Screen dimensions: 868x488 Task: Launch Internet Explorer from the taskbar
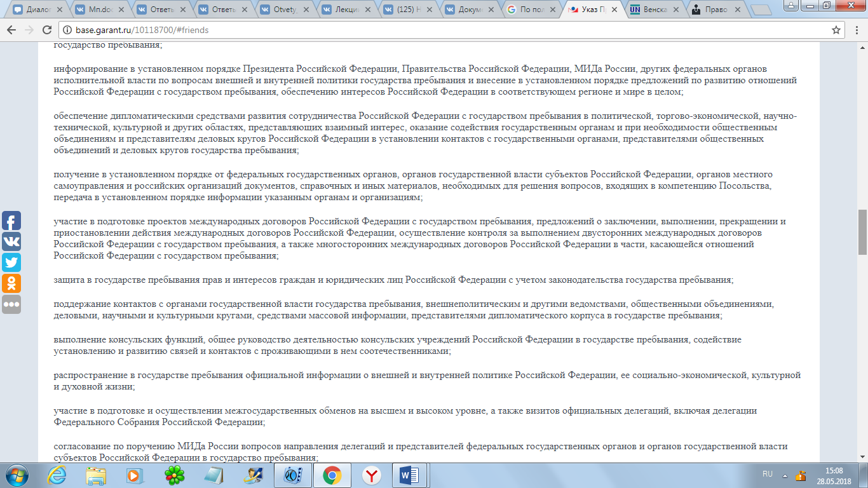[x=57, y=475]
